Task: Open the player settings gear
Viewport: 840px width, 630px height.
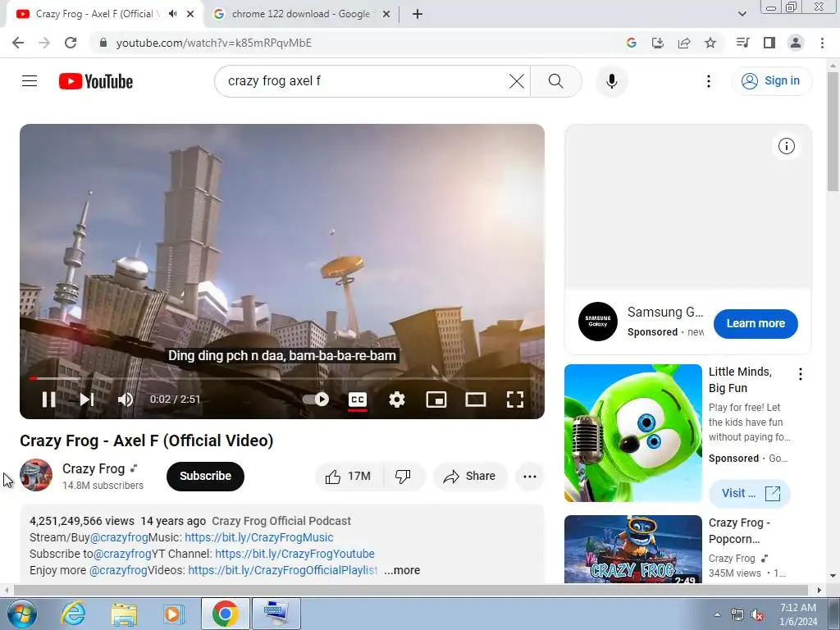Action: (x=397, y=399)
